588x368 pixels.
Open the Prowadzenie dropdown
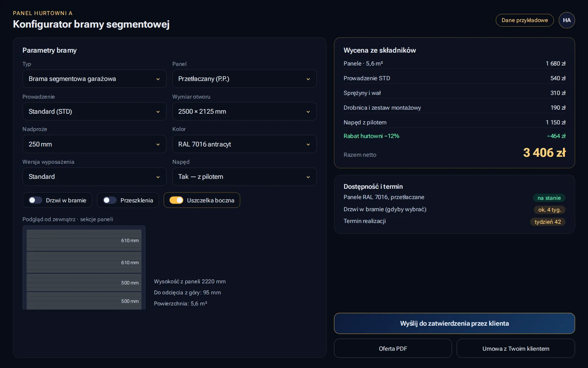pyautogui.click(x=94, y=112)
